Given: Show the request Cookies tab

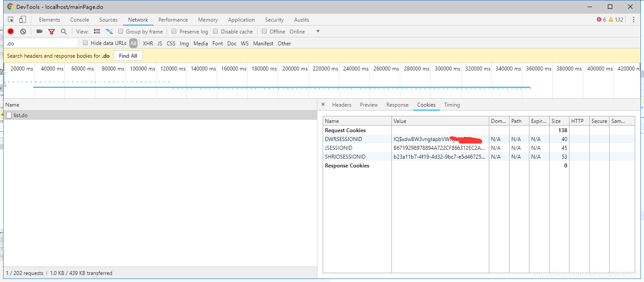Looking at the screenshot, I should (426, 105).
